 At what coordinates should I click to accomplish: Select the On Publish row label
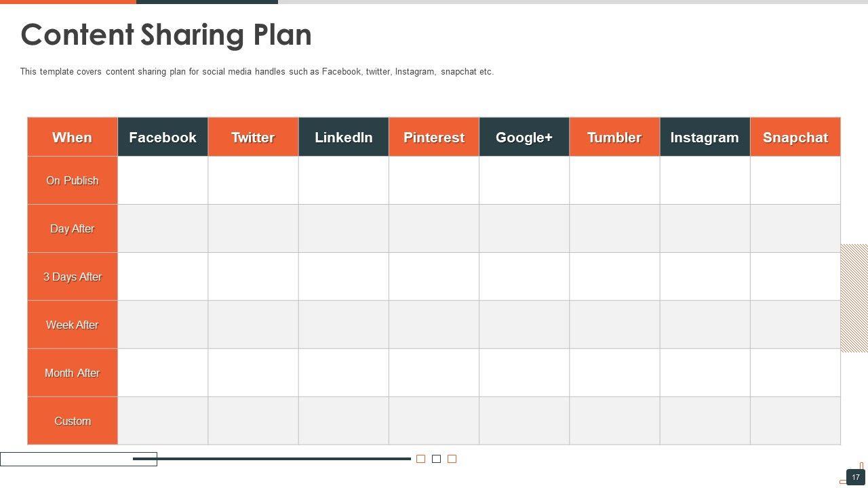click(73, 181)
